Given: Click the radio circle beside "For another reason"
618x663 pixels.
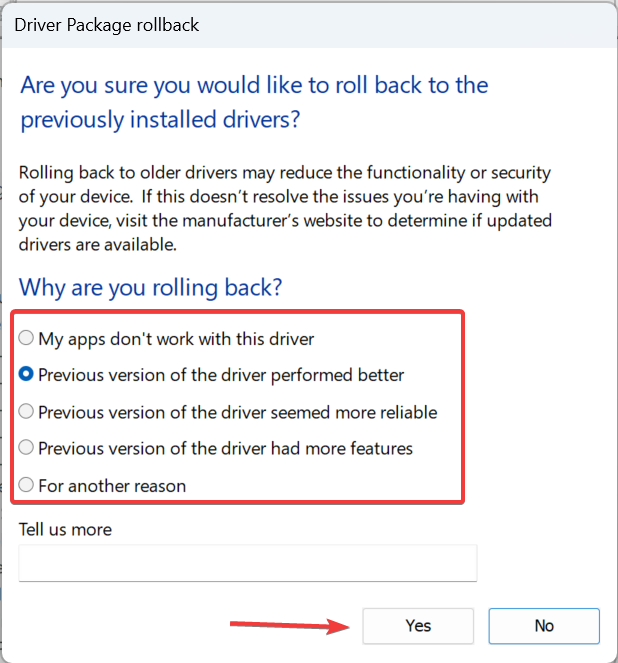Looking at the screenshot, I should pyautogui.click(x=27, y=486).
